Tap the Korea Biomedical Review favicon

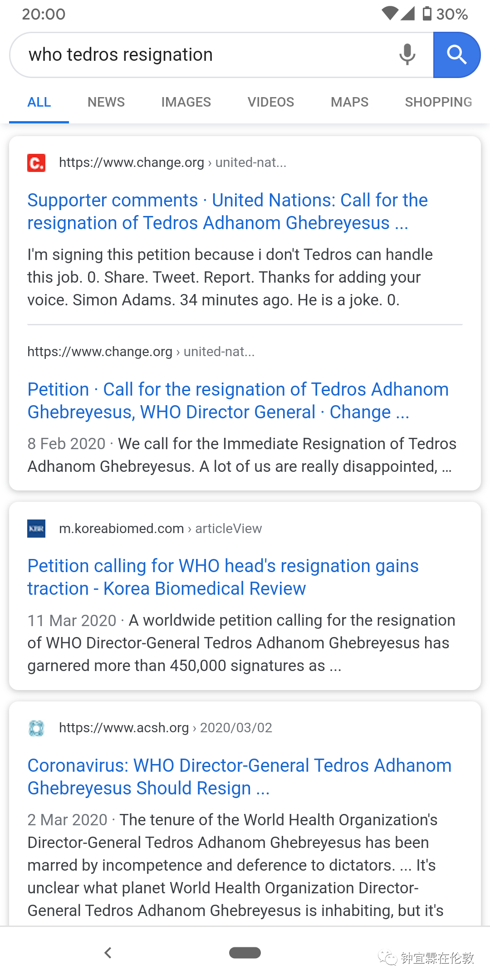tap(36, 529)
